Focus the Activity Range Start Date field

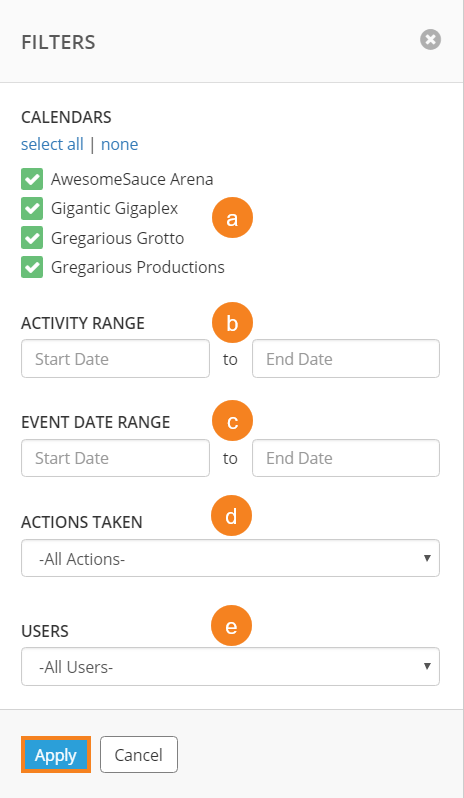115,359
